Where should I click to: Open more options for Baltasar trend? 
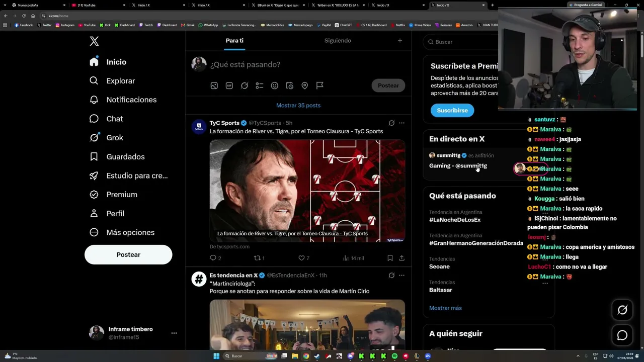(x=545, y=283)
